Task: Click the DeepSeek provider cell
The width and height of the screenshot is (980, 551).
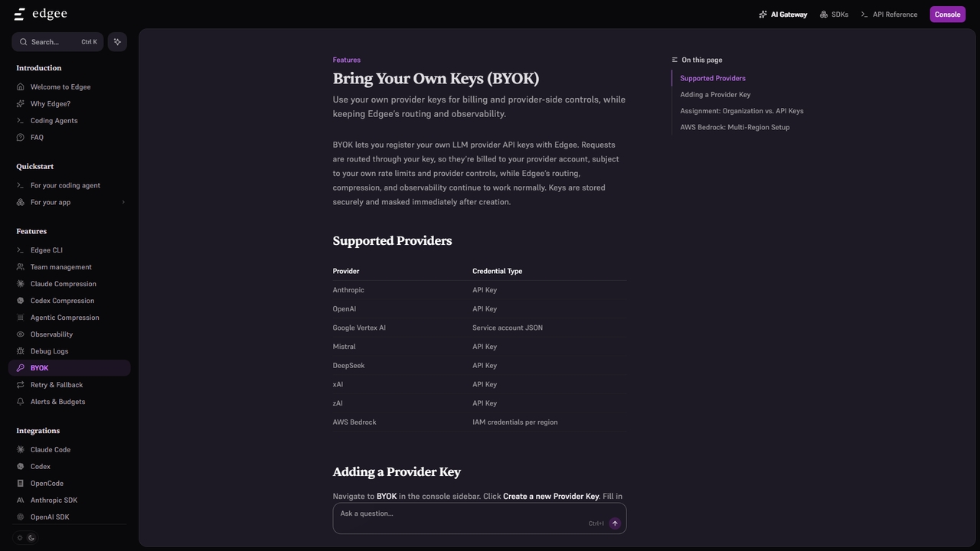Action: pyautogui.click(x=348, y=366)
